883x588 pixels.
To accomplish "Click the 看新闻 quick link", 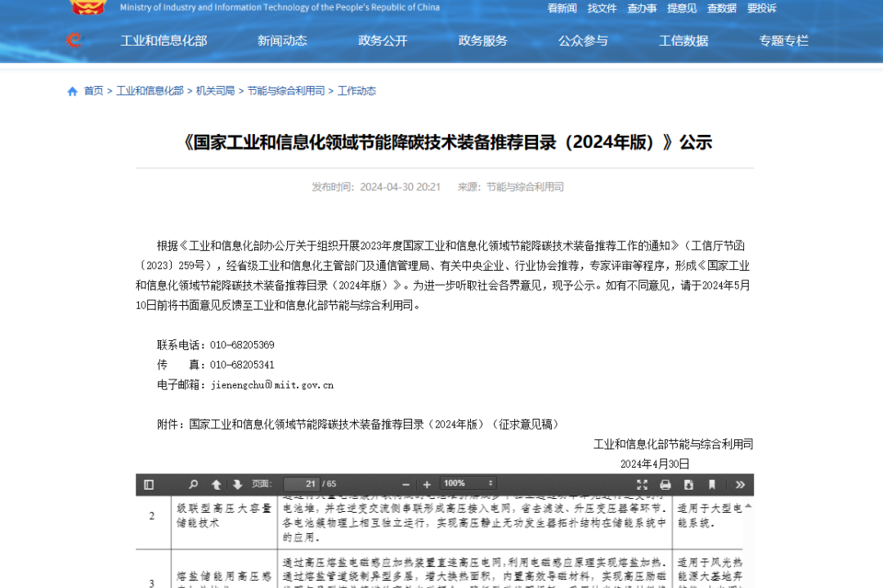I will tap(562, 8).
